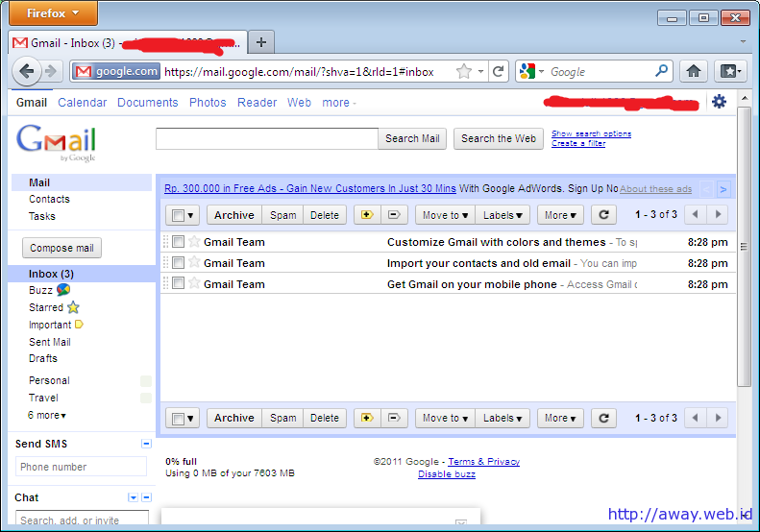Screen dimensions: 760x532
Task: Click the Search the Web button
Action: tap(499, 138)
